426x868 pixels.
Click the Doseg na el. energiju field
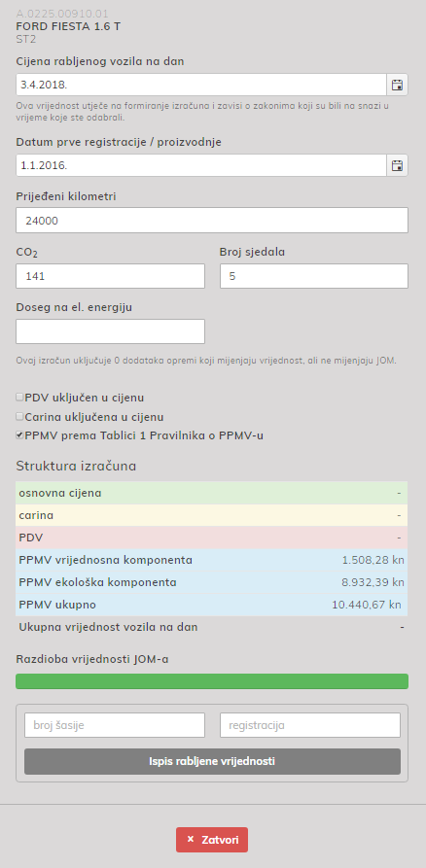click(x=110, y=331)
